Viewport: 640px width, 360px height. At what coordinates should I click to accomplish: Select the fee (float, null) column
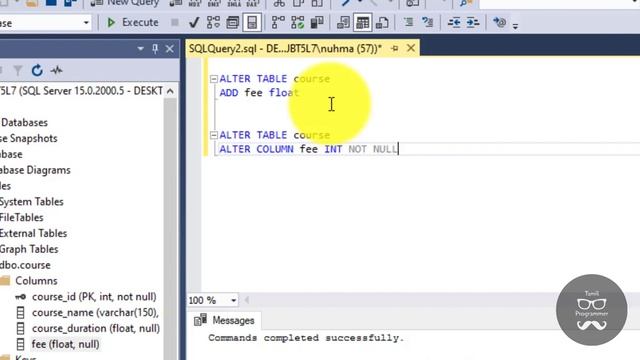pos(65,344)
